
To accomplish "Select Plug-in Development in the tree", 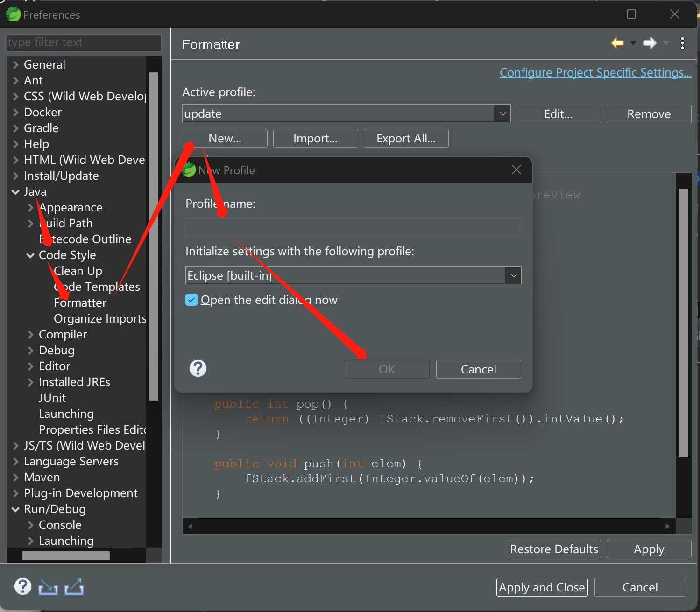I will point(81,493).
